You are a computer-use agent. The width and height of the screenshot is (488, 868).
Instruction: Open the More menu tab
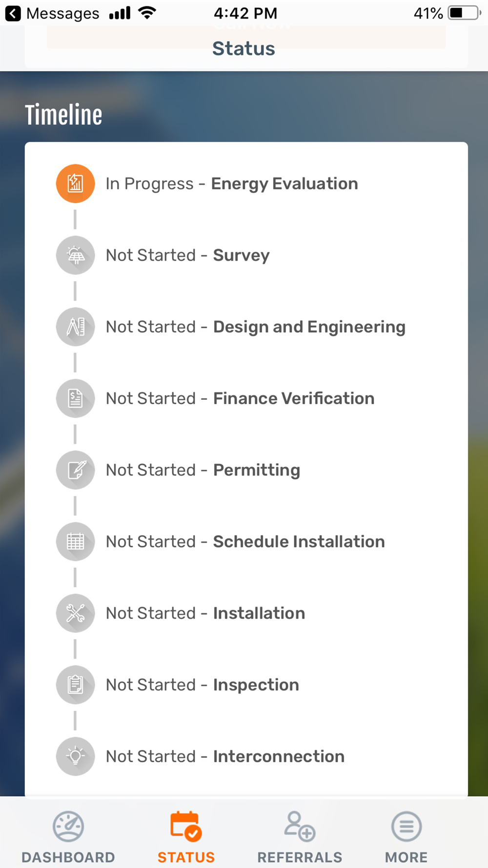(x=406, y=837)
